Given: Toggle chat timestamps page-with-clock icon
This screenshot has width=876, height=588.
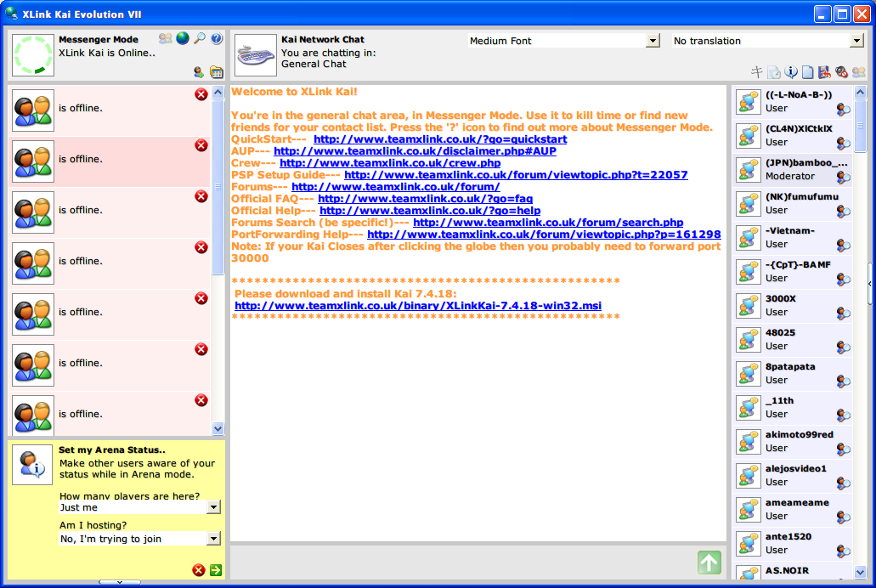Looking at the screenshot, I should 774,72.
